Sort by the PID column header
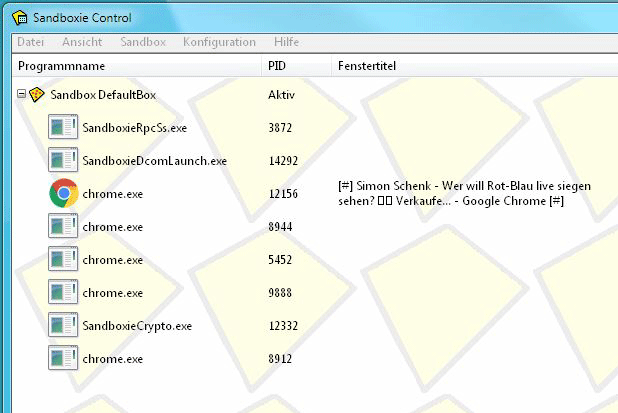Image resolution: width=618 pixels, height=413 pixels. click(x=297, y=66)
